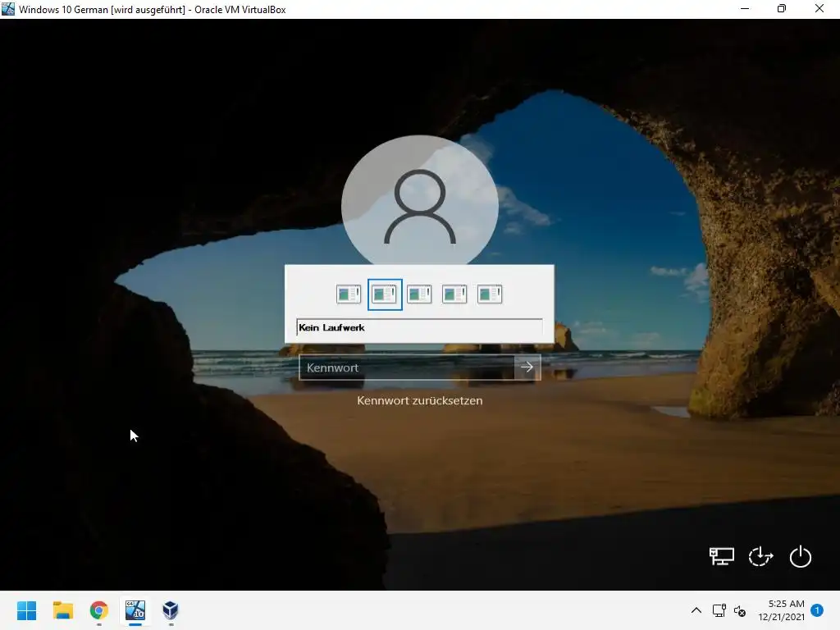840x630 pixels.
Task: Open the clock showing 5:25 AM
Action: (782, 610)
